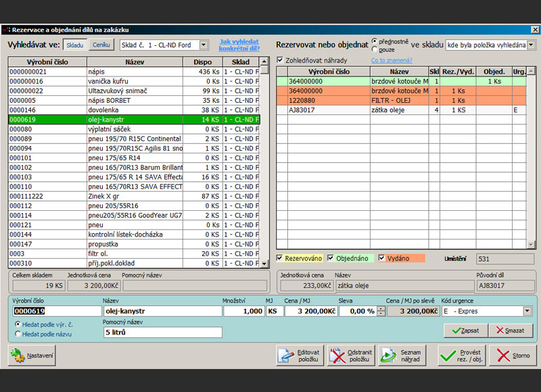Click the Odstranit položku red cross icon button

tap(351, 356)
